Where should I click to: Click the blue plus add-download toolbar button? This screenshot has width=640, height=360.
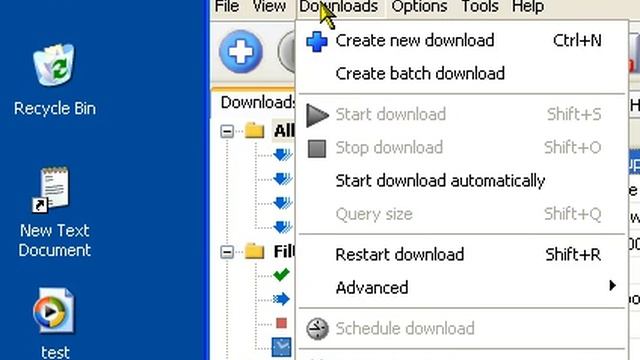(x=241, y=52)
